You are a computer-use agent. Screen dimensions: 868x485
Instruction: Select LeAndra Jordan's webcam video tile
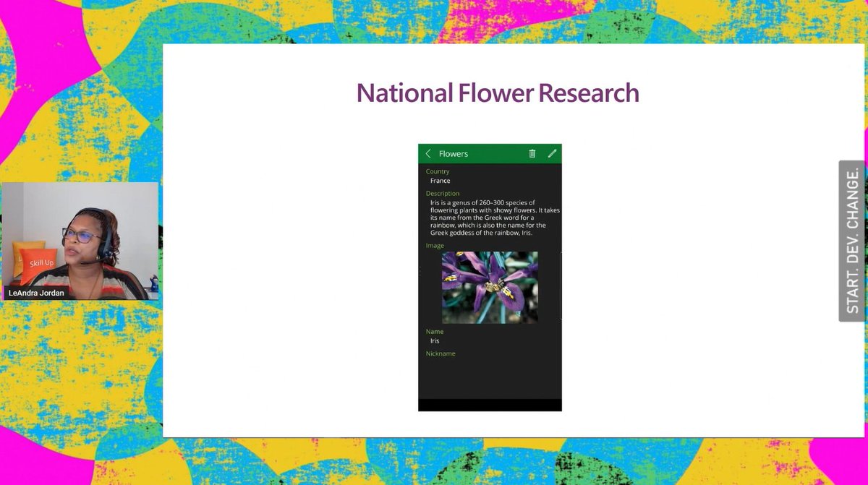click(x=80, y=241)
